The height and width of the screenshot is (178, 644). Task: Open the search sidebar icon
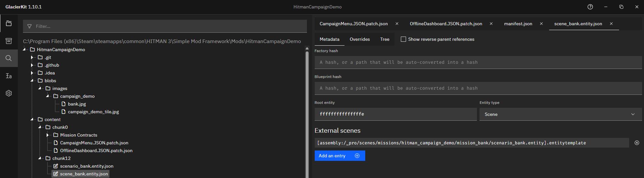click(x=9, y=58)
